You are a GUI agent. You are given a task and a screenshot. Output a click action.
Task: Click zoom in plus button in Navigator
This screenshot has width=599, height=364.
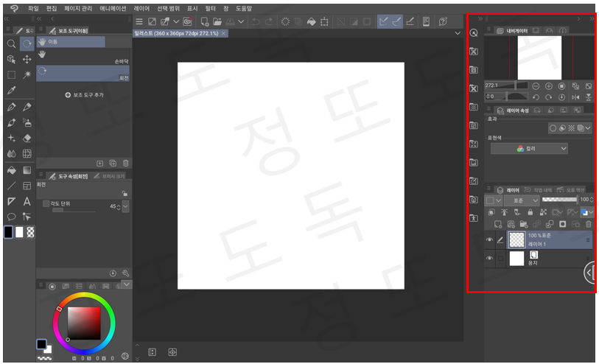tap(549, 86)
